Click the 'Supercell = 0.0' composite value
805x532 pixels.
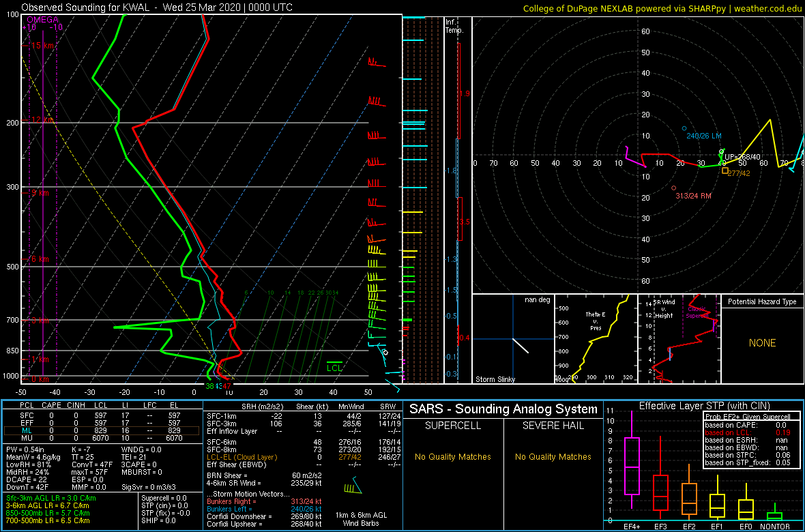(x=165, y=499)
